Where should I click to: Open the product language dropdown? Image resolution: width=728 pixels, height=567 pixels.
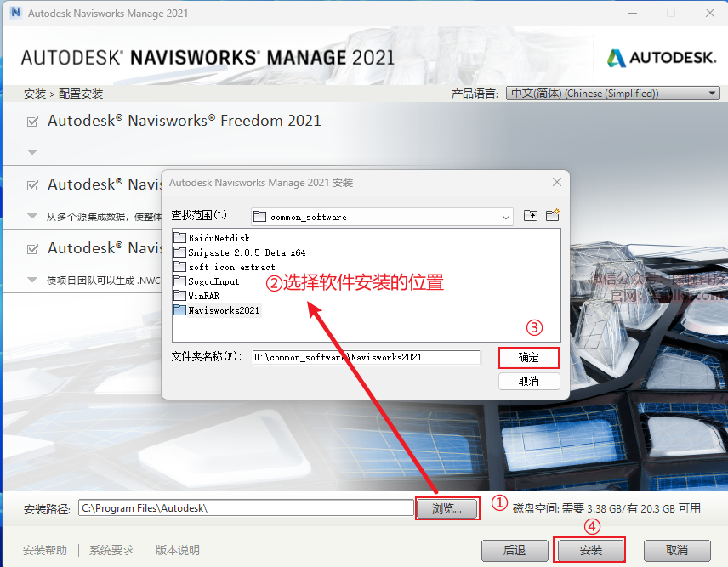(x=613, y=94)
